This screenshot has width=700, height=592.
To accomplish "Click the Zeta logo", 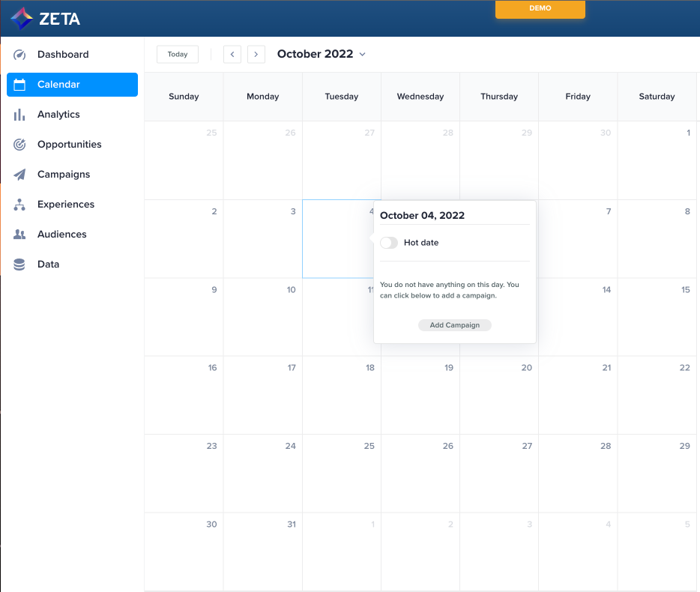I will [x=46, y=18].
